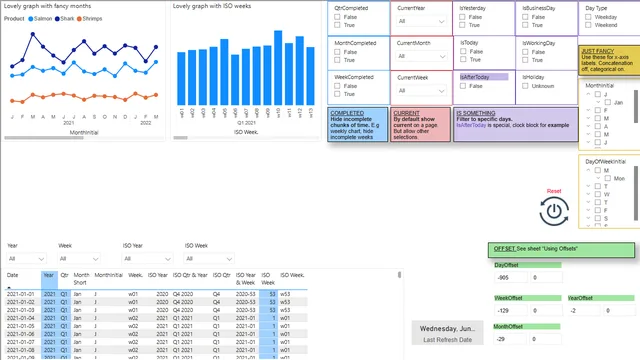Viewport: 640px width, 360px height.
Task: Click the MonthInitial slicer scrollbar
Action: pyautogui.click(x=636, y=106)
